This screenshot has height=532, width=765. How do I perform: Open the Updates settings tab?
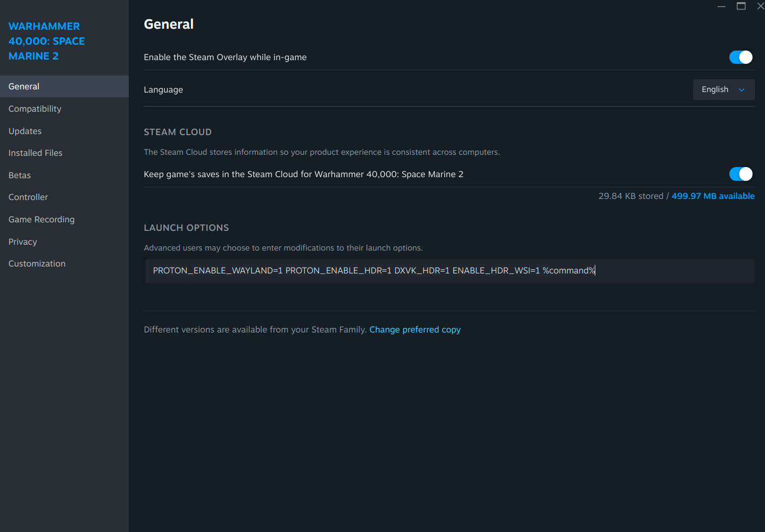click(x=64, y=131)
